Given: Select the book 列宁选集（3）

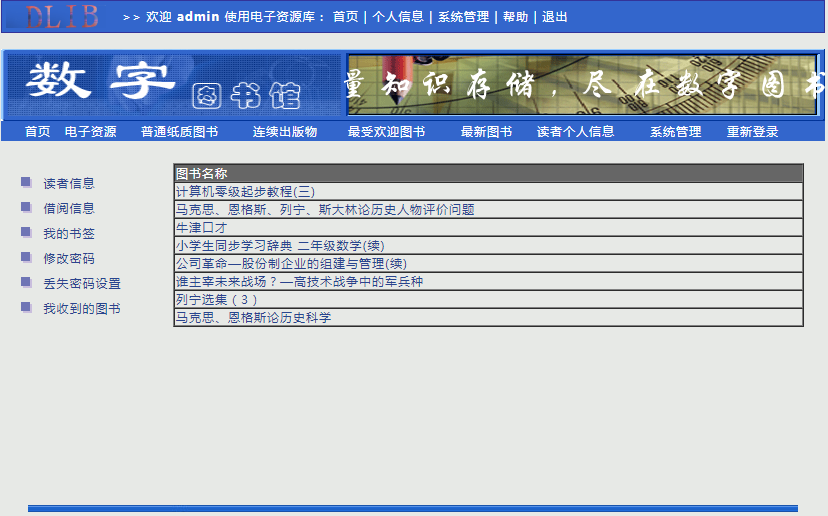Looking at the screenshot, I should point(217,300).
